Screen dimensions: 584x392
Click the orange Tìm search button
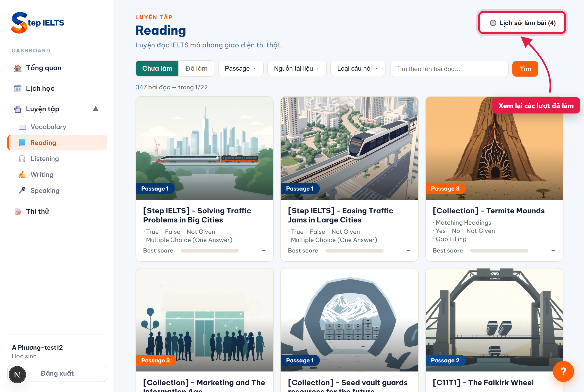[525, 69]
